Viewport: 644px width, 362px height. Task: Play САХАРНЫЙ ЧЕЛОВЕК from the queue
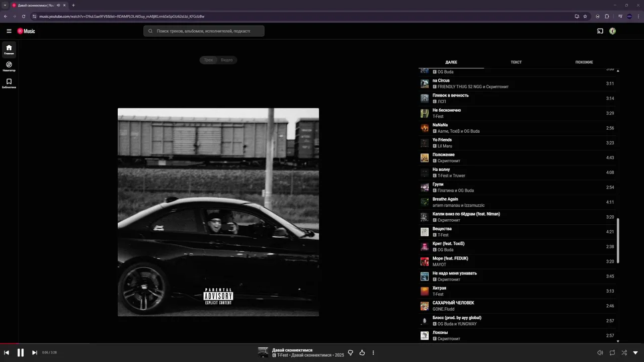click(518, 306)
